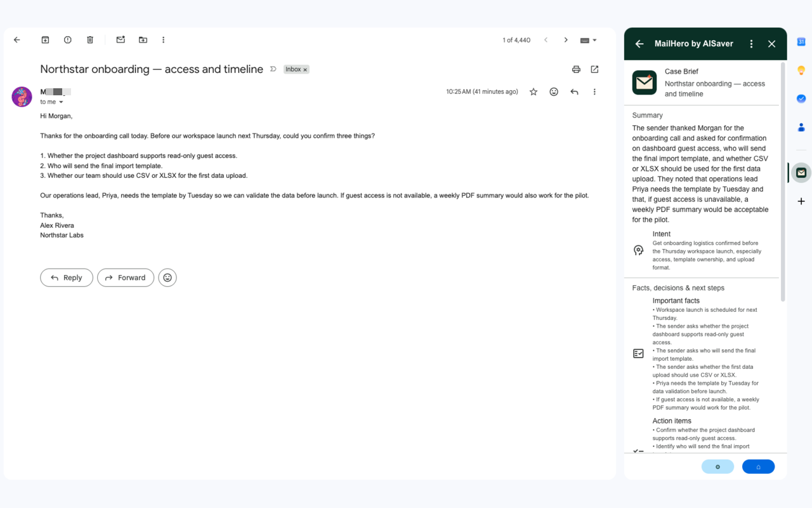The width and height of the screenshot is (812, 508).
Task: Archive this email conversation
Action: [x=46, y=40]
